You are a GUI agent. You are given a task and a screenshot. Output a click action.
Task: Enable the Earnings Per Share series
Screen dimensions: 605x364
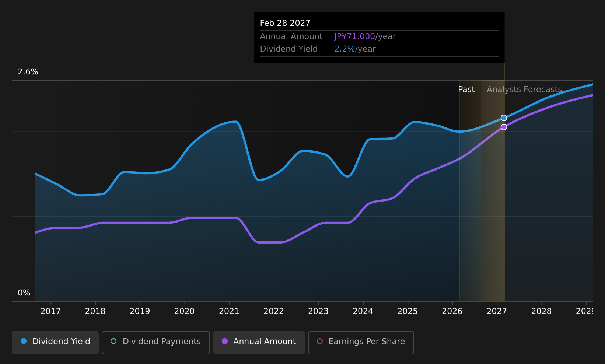361,342
